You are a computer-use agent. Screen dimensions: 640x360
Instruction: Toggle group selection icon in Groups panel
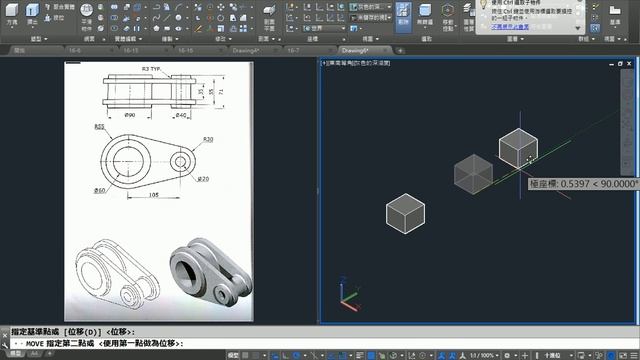[595, 28]
